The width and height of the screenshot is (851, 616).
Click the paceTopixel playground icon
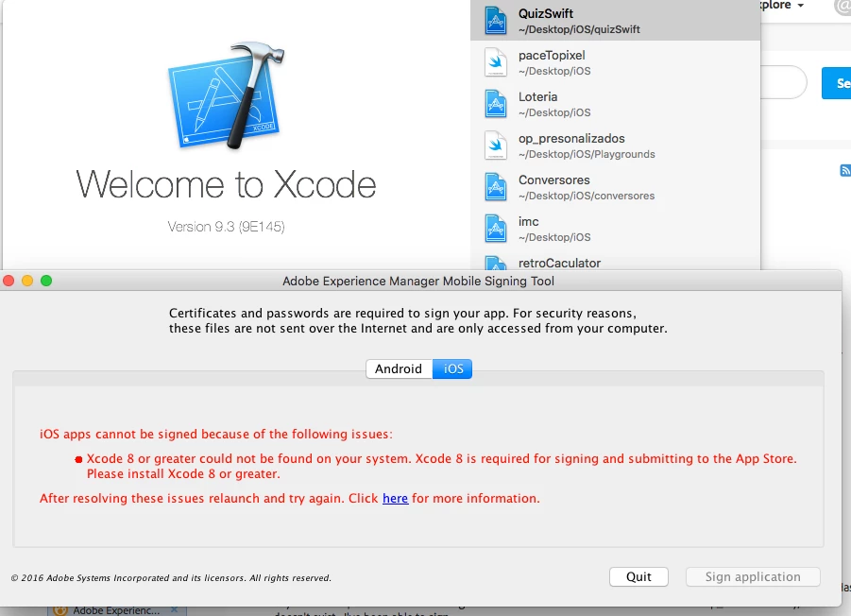click(x=496, y=61)
